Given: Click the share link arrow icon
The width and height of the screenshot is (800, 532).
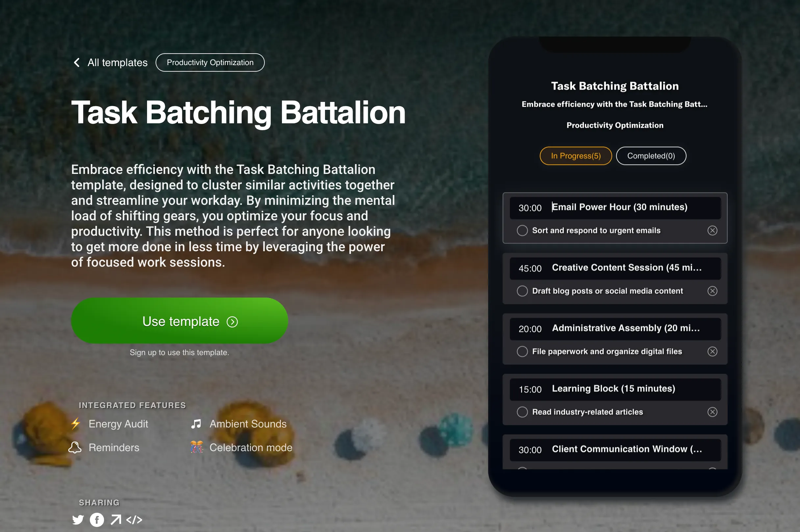Looking at the screenshot, I should coord(116,520).
